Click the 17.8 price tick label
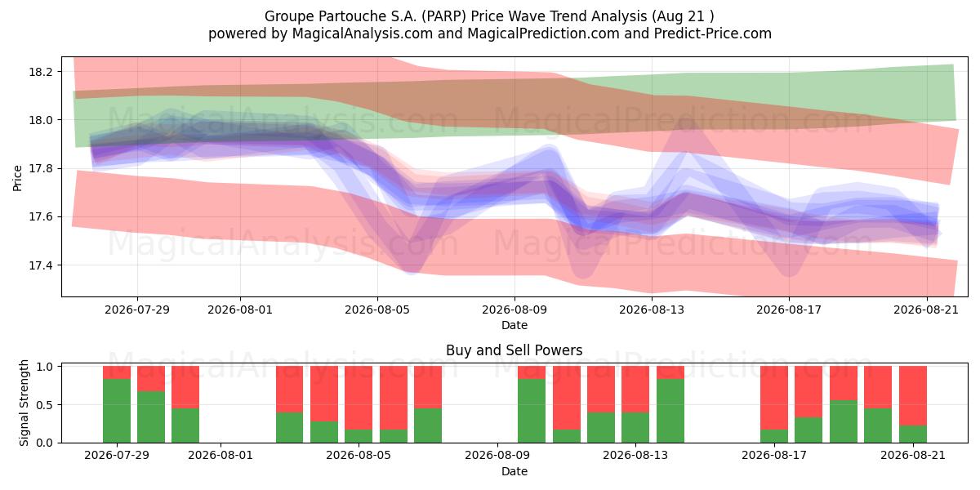 [41, 168]
